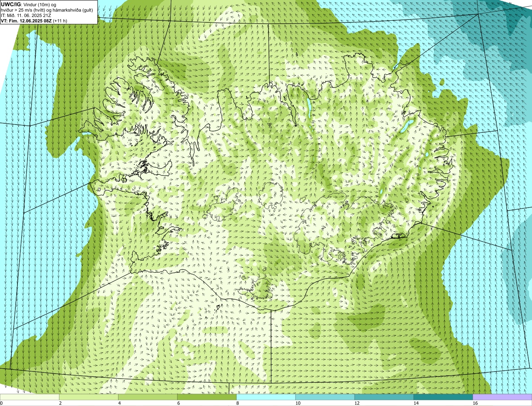532x406 pixels.
Task: Click the legend scale label '12'
Action: coord(357,403)
